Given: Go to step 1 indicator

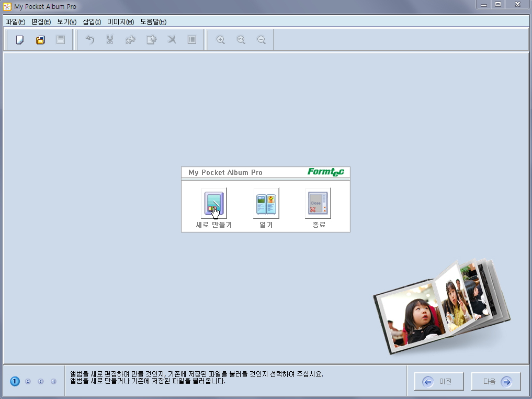Looking at the screenshot, I should 15,381.
